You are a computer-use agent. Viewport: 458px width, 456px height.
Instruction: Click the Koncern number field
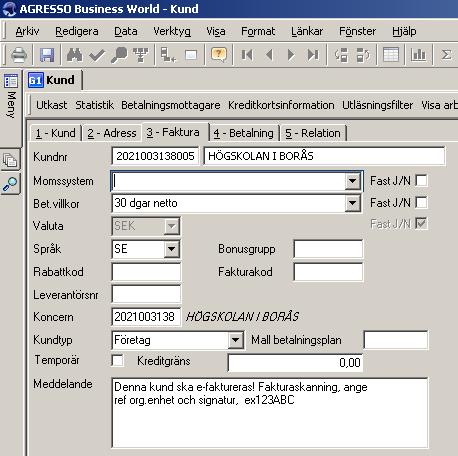(146, 317)
